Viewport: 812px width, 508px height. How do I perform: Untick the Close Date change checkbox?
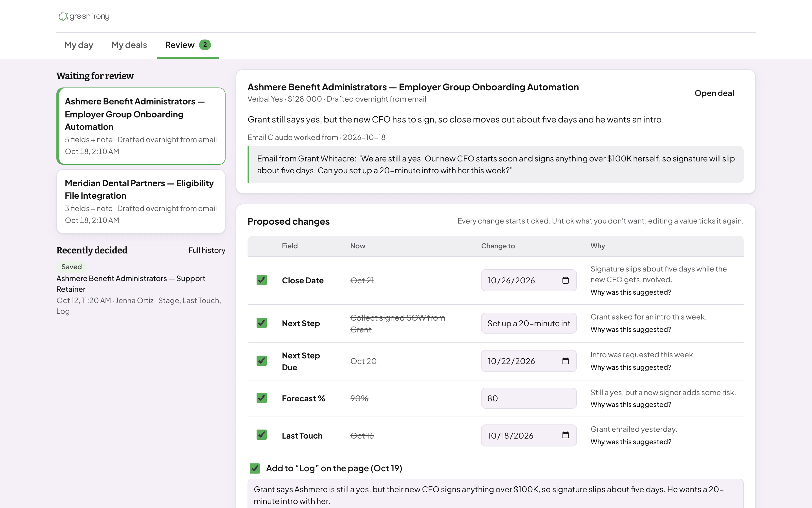tap(261, 280)
